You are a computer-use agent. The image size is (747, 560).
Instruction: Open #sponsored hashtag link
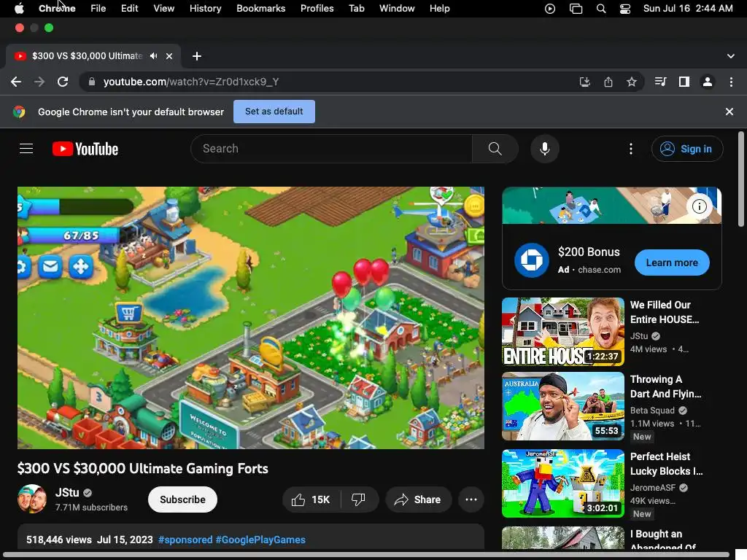click(x=185, y=540)
